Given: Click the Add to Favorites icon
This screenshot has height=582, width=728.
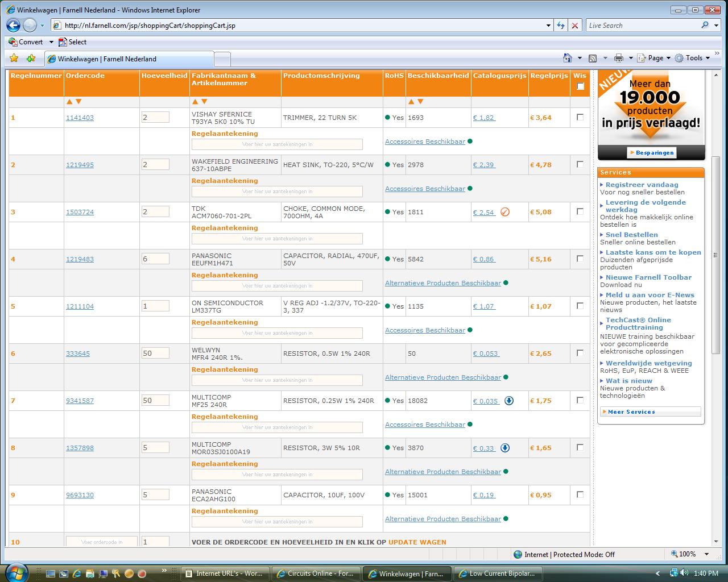Looking at the screenshot, I should coord(31,58).
